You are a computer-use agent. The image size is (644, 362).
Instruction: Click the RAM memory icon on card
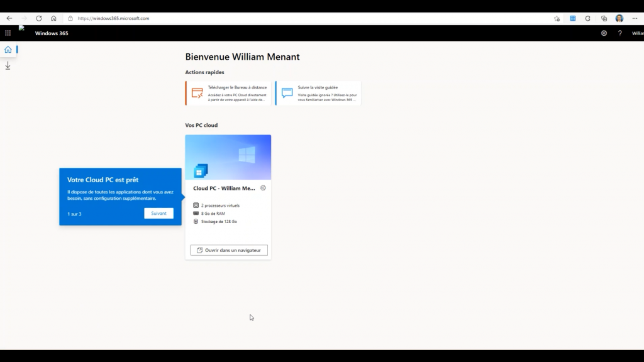(x=196, y=214)
